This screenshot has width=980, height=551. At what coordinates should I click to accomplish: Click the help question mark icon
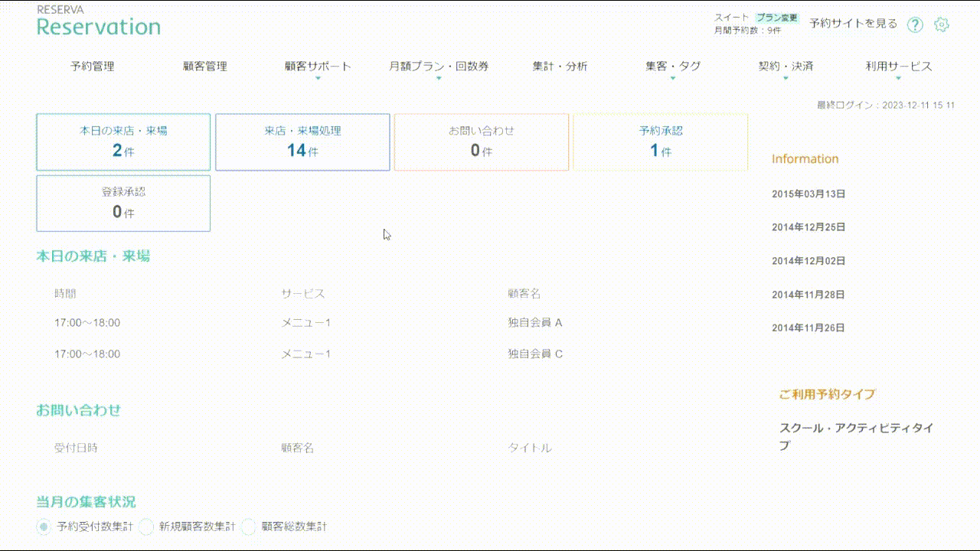coord(915,24)
